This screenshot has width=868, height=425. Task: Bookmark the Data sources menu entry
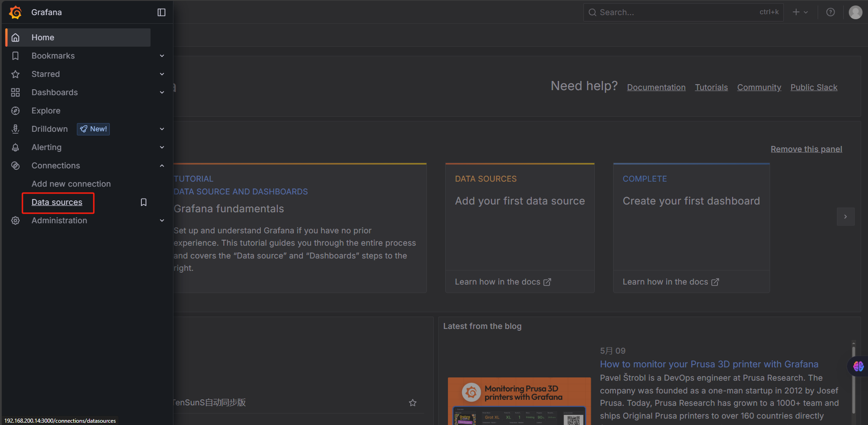click(x=144, y=202)
